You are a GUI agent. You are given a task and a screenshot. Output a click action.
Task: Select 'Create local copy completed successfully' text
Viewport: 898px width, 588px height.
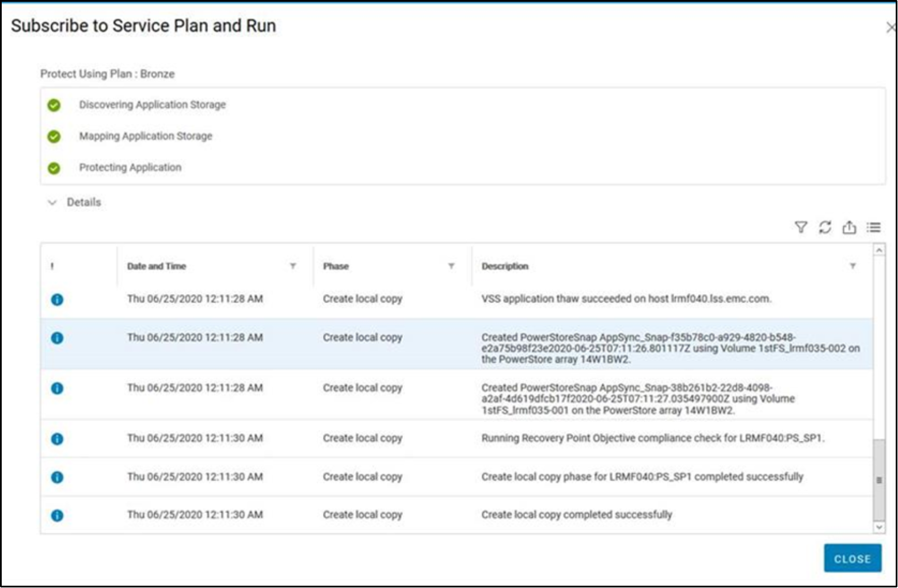point(577,515)
